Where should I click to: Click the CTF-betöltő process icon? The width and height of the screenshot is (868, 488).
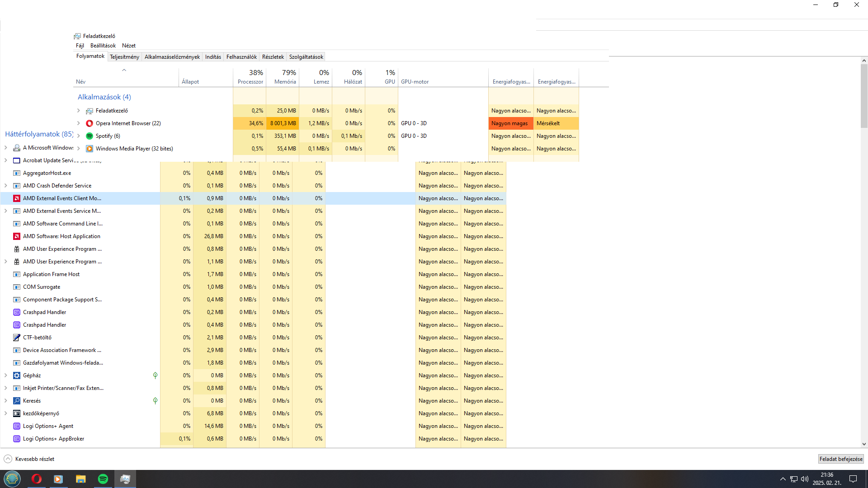(17, 338)
